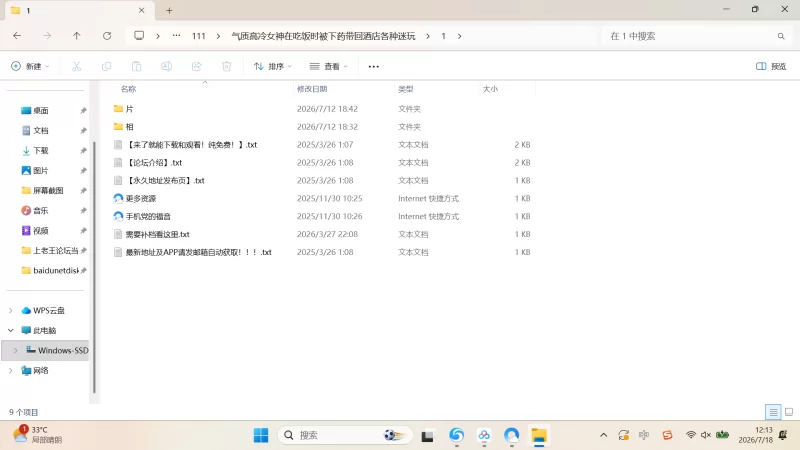The image size is (800, 450).
Task: Sort by the 名称 column header
Action: (128, 89)
